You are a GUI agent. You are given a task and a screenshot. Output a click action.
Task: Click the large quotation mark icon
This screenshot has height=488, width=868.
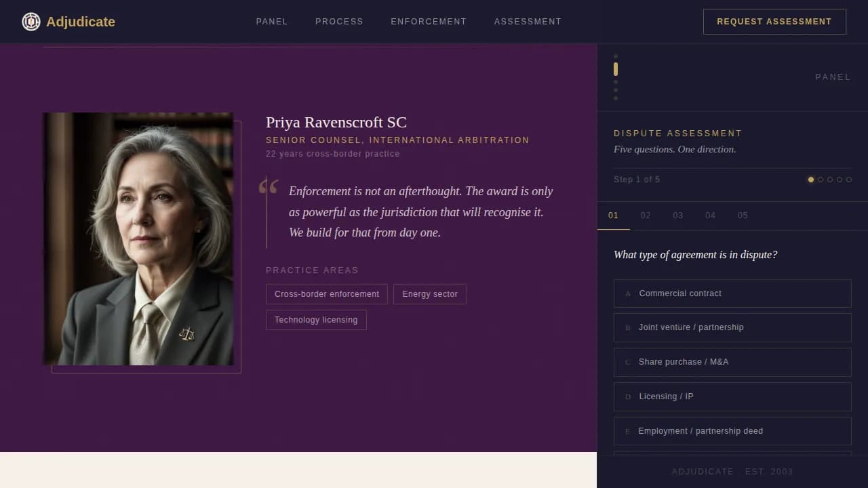269,187
